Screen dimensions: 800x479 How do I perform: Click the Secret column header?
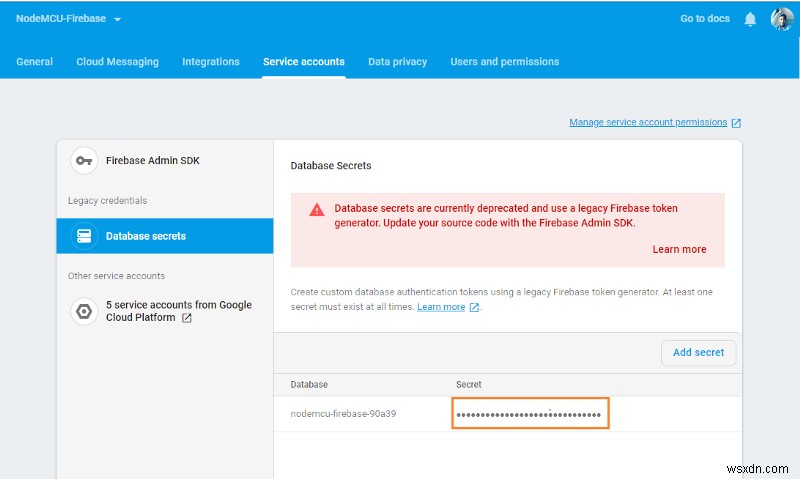(468, 385)
